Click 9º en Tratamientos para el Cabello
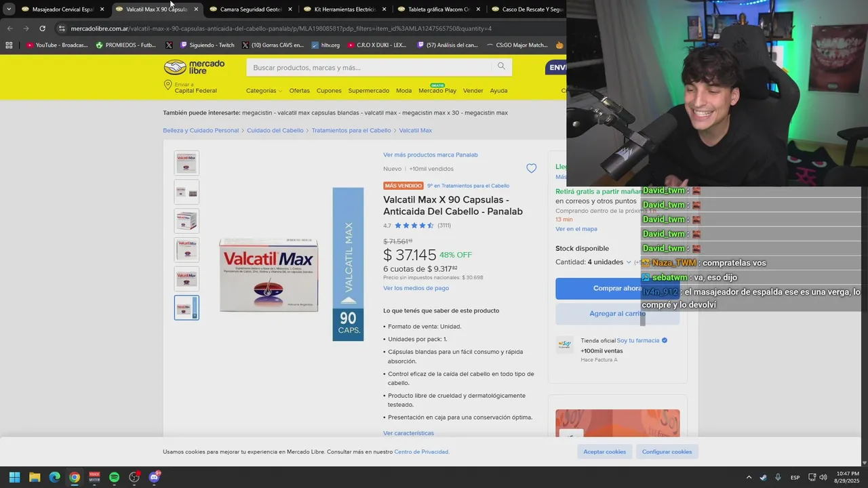The height and width of the screenshot is (488, 868). (x=468, y=186)
